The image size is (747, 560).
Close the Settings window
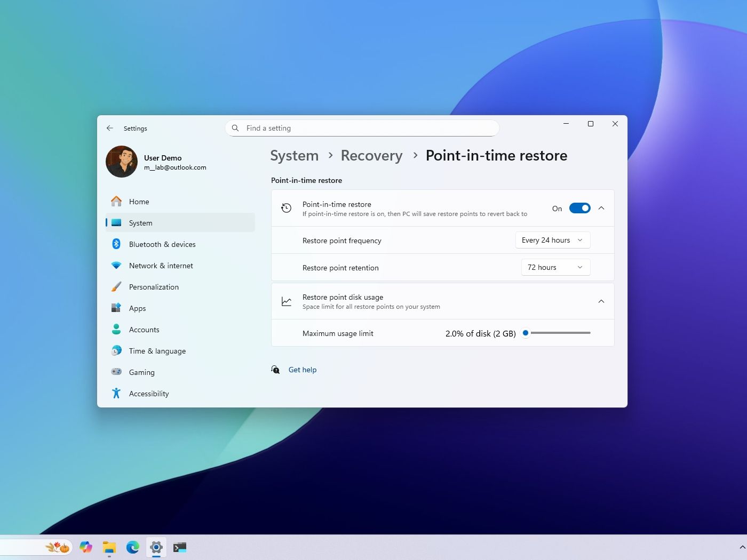tap(615, 124)
